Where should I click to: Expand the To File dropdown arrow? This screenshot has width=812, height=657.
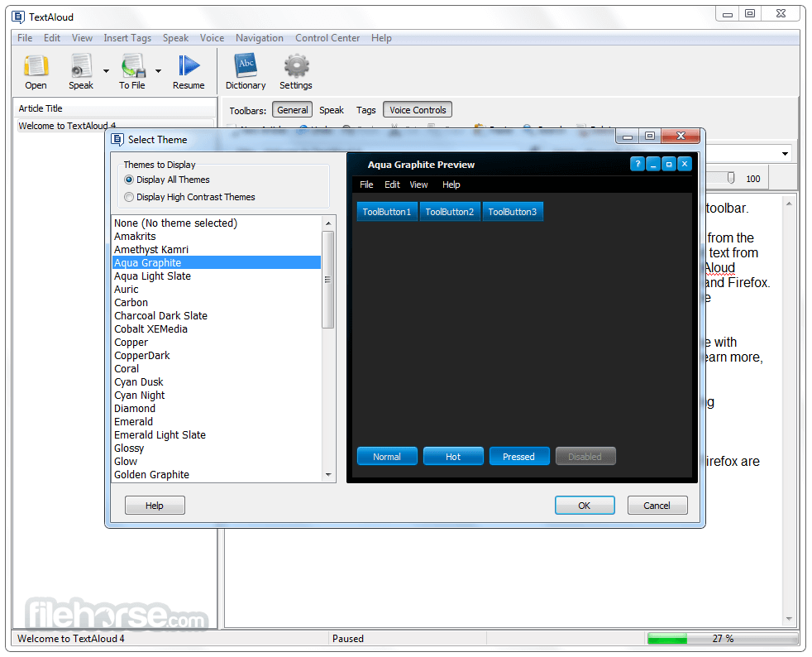[159, 71]
